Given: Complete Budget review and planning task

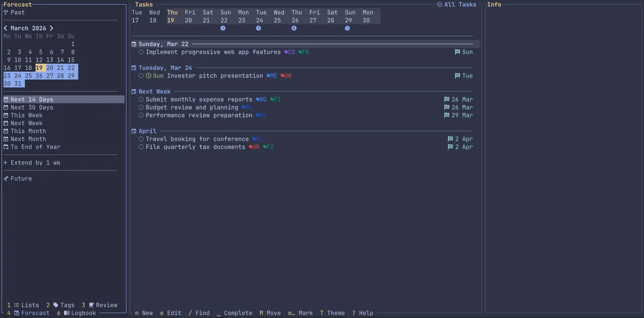Looking at the screenshot, I should tap(141, 107).
